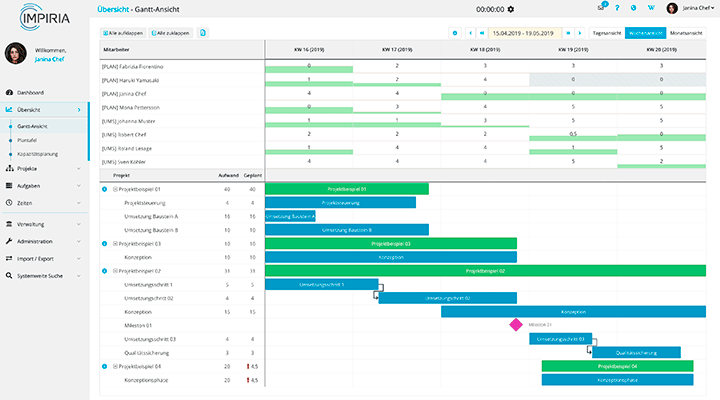Screen dimensions: 720x400
Task: Click the info icon next to Projektbeispiel 01
Action: pos(105,188)
